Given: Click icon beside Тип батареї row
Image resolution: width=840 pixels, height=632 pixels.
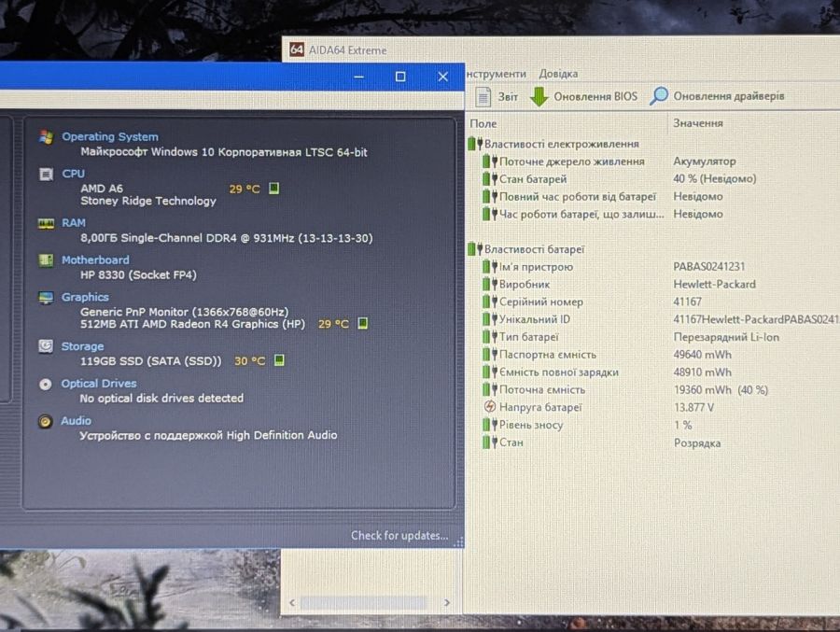Looking at the screenshot, I should 490,337.
